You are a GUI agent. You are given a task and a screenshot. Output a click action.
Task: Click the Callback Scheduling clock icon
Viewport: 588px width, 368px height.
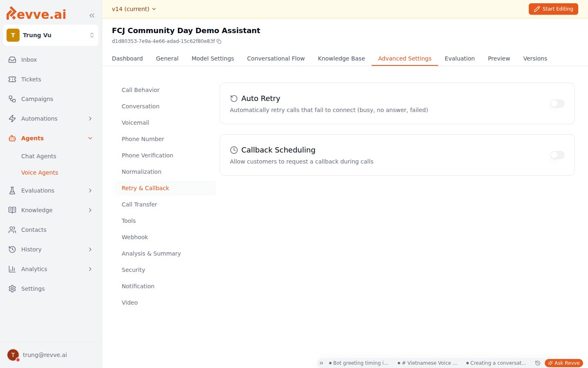[234, 150]
